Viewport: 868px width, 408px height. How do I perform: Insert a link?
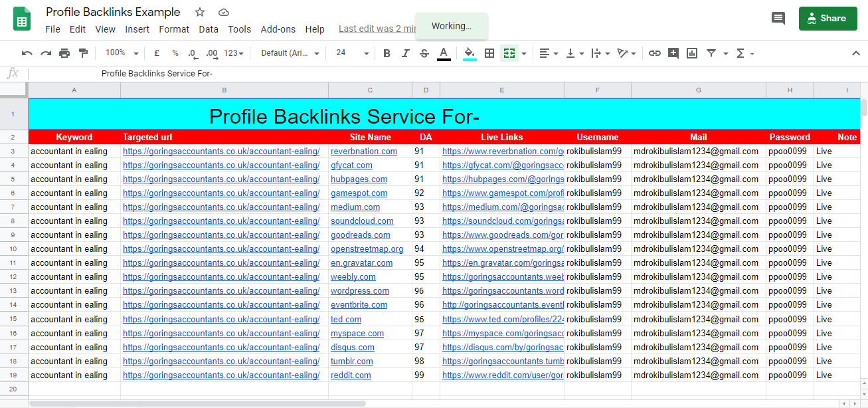tap(654, 53)
